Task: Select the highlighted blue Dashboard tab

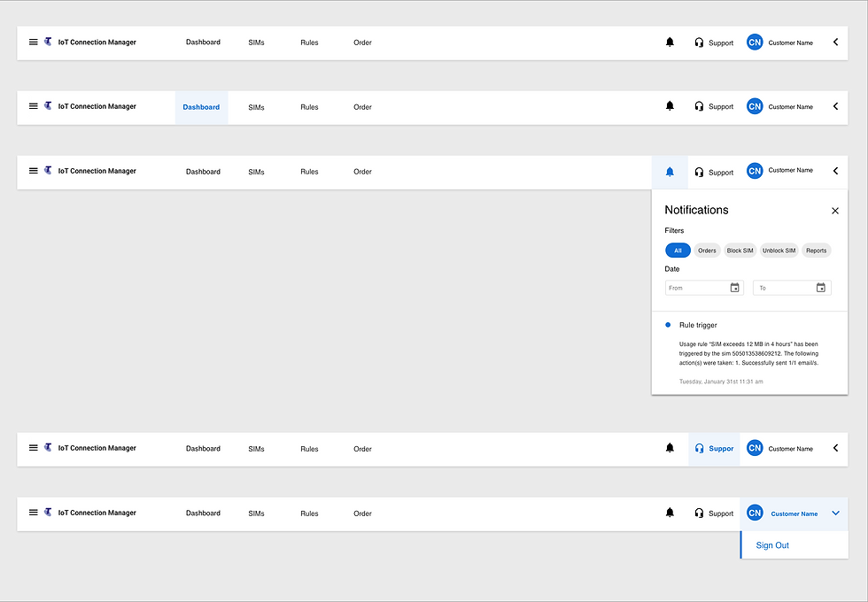Action: (202, 107)
